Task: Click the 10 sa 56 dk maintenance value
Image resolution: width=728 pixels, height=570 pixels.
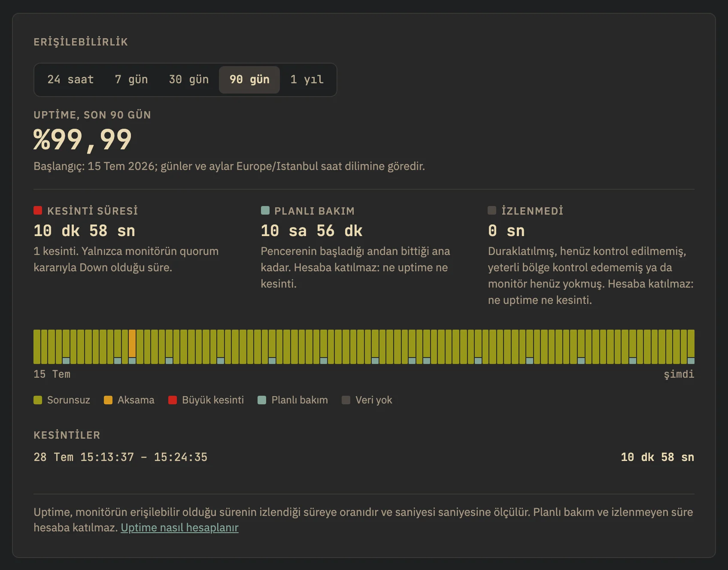Action: pos(312,231)
